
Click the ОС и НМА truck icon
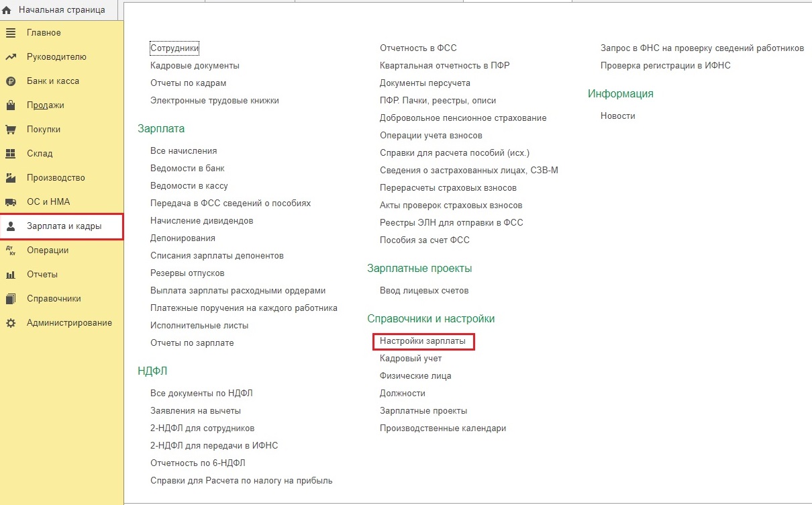click(11, 202)
